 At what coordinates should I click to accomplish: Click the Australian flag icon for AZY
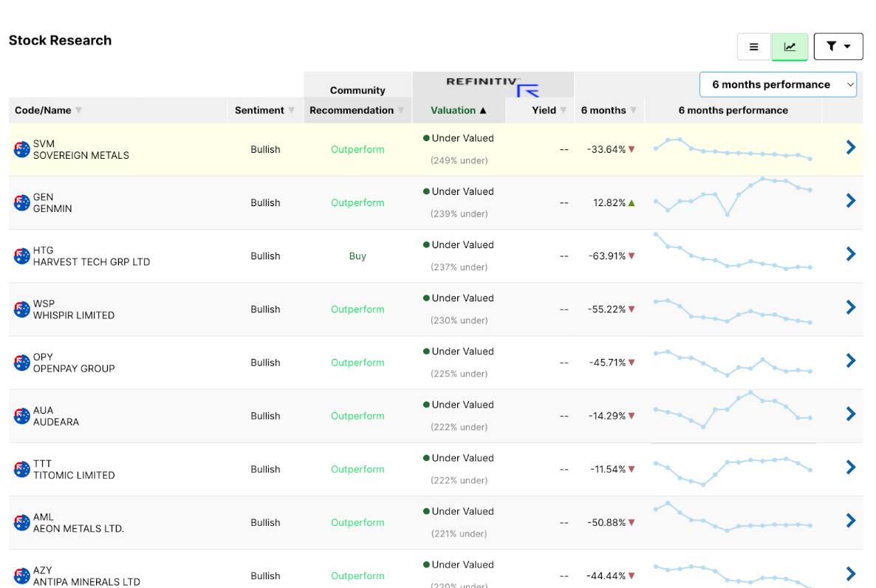click(x=21, y=575)
